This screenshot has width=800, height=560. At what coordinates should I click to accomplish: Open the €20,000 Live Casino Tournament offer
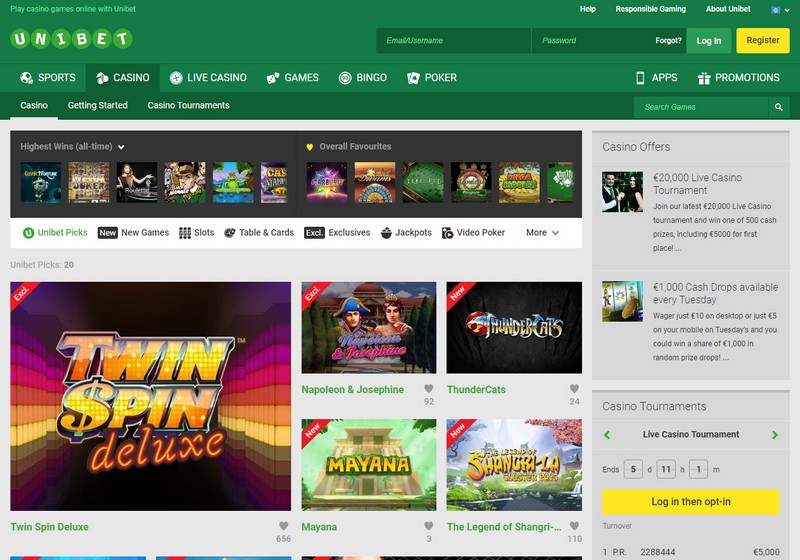[x=697, y=184]
